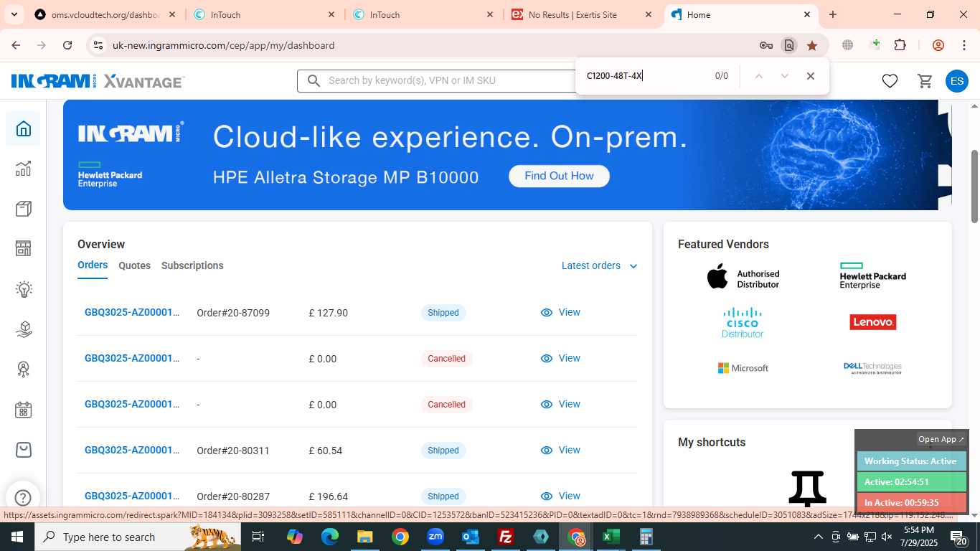980x551 pixels.
Task: Open the rosette badge sidebar icon
Action: tap(24, 369)
